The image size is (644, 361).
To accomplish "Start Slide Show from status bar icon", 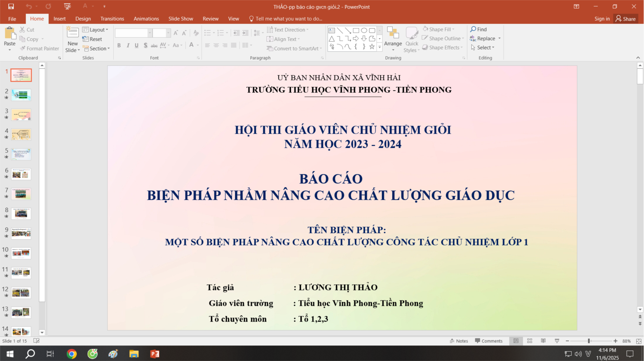I will tap(557, 341).
